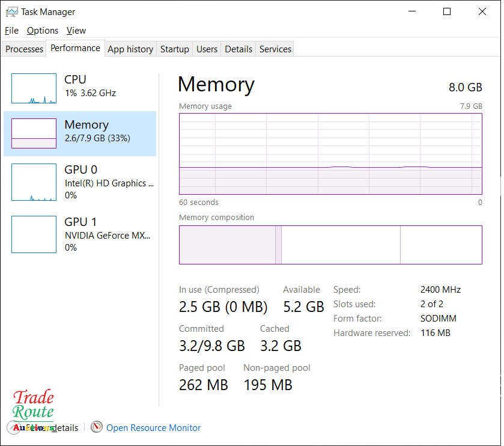Open the View menu
504x446 pixels.
(x=76, y=31)
